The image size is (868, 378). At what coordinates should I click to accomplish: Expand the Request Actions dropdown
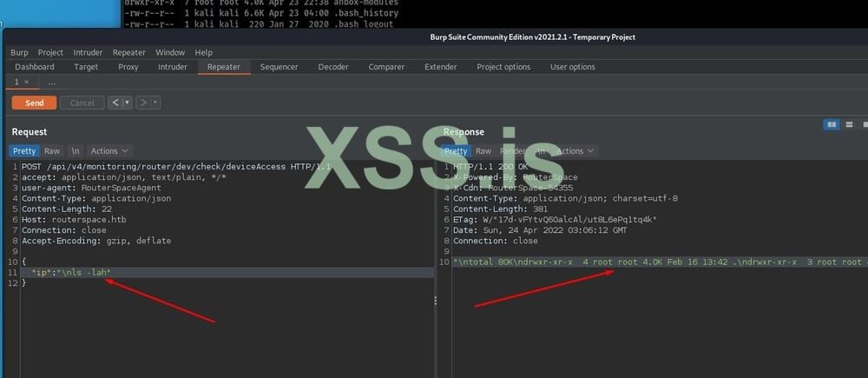pyautogui.click(x=109, y=150)
